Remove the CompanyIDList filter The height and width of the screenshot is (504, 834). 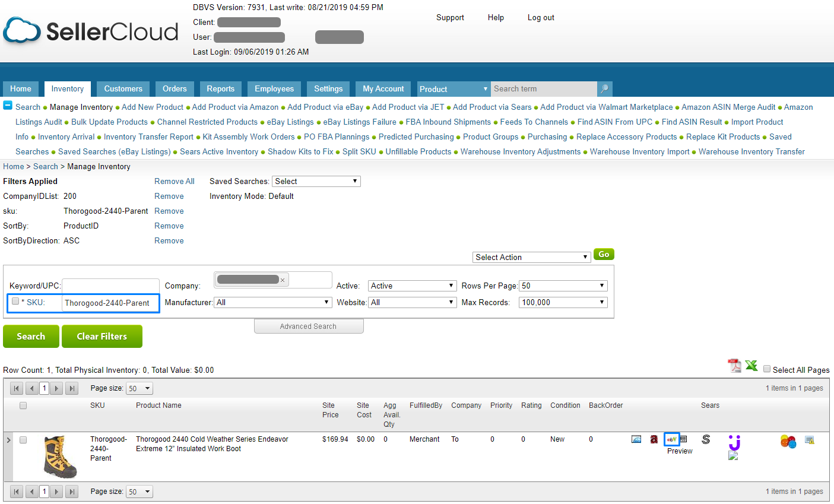tap(169, 196)
